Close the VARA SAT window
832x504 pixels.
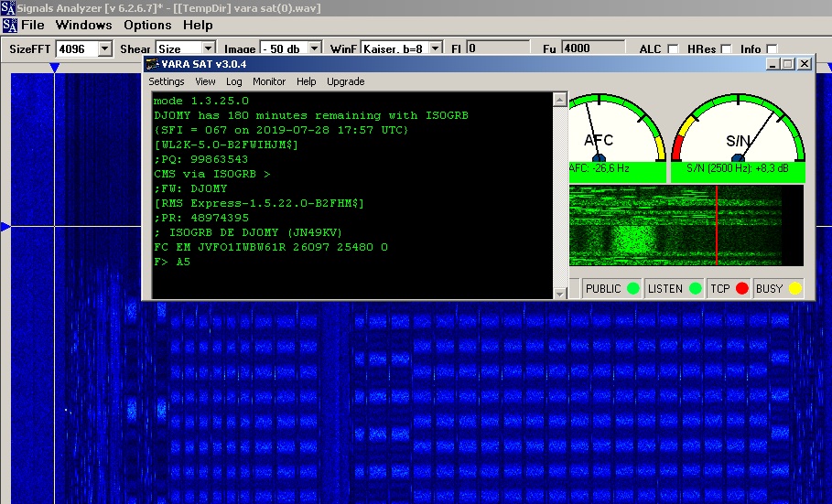805,64
